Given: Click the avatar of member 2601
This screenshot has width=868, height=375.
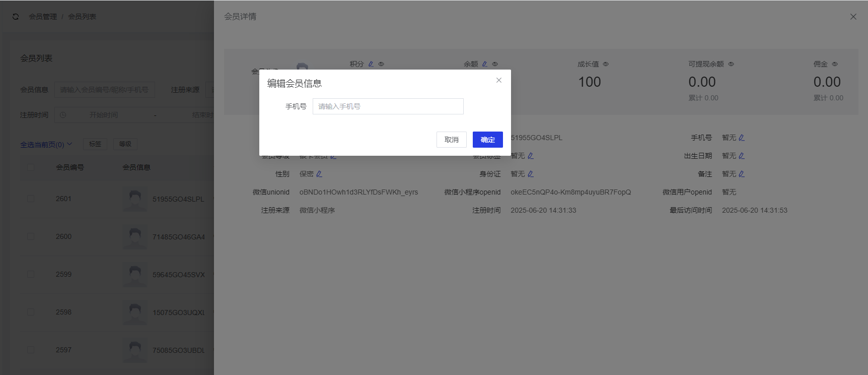Looking at the screenshot, I should click(x=135, y=199).
